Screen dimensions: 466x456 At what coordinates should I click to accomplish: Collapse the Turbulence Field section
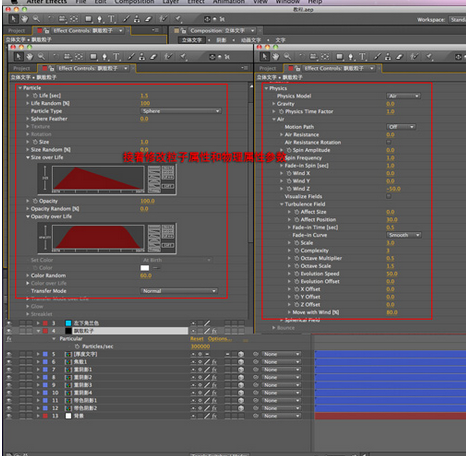click(x=281, y=204)
